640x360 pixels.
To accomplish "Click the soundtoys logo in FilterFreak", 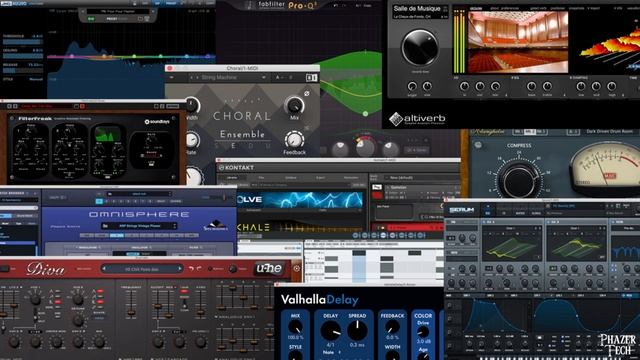I will (x=157, y=122).
